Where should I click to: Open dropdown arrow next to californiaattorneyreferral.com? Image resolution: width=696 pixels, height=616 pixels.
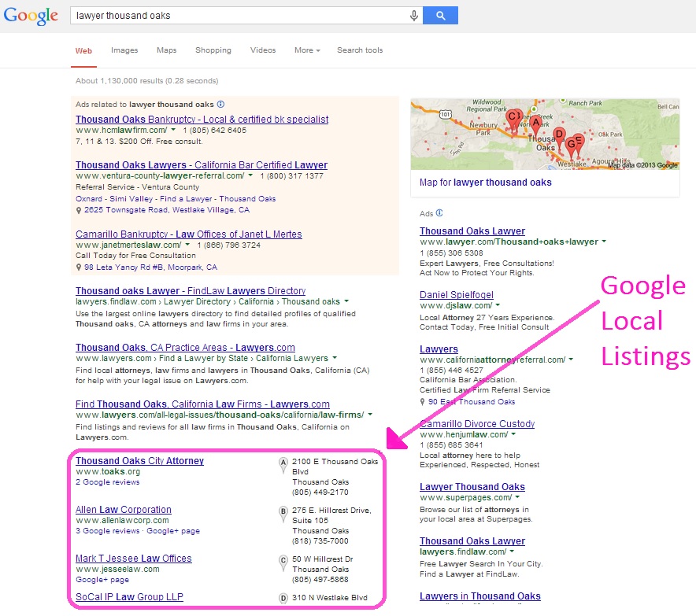tap(571, 360)
